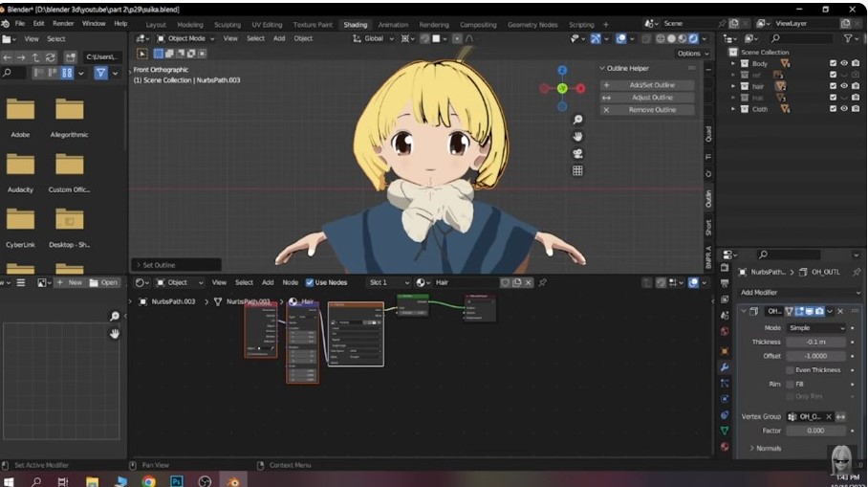The image size is (868, 487).
Task: Click modifier Offset value field
Action: point(816,356)
